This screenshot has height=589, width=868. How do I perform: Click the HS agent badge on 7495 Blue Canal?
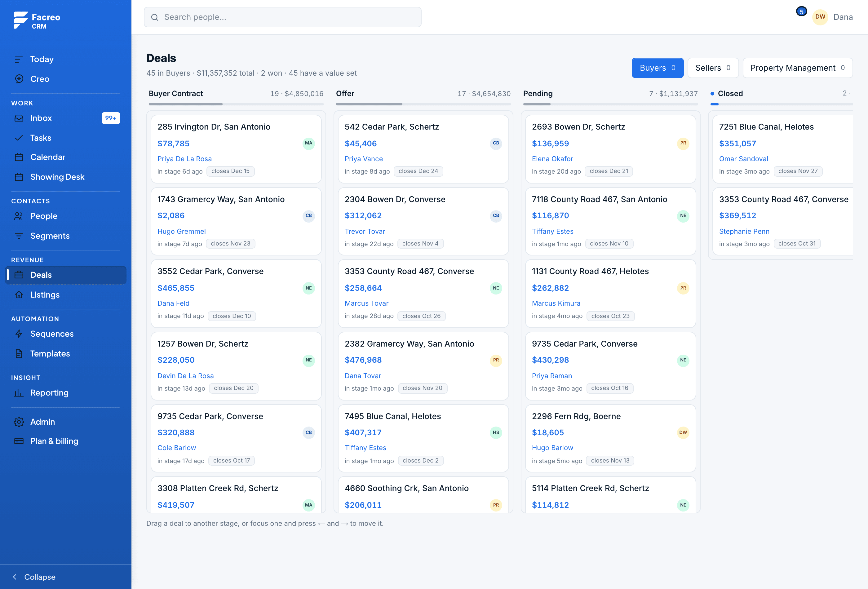tap(496, 432)
